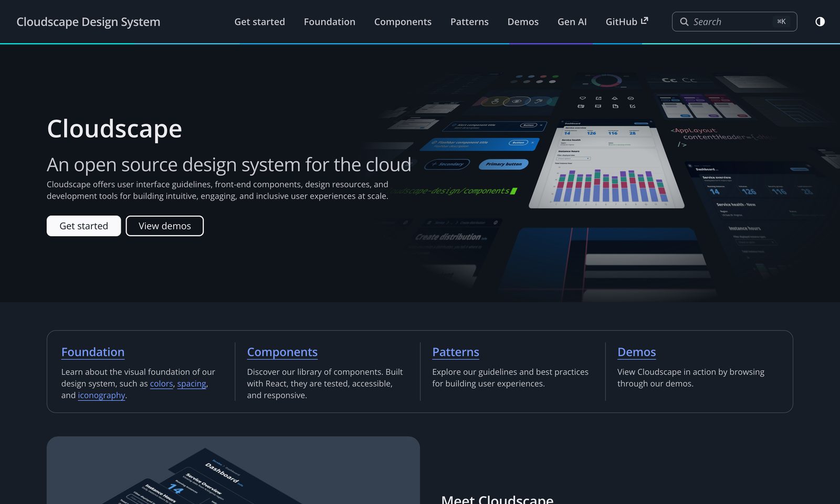Open the Foundation card heading link
Viewport: 840px width, 504px height.
[93, 352]
